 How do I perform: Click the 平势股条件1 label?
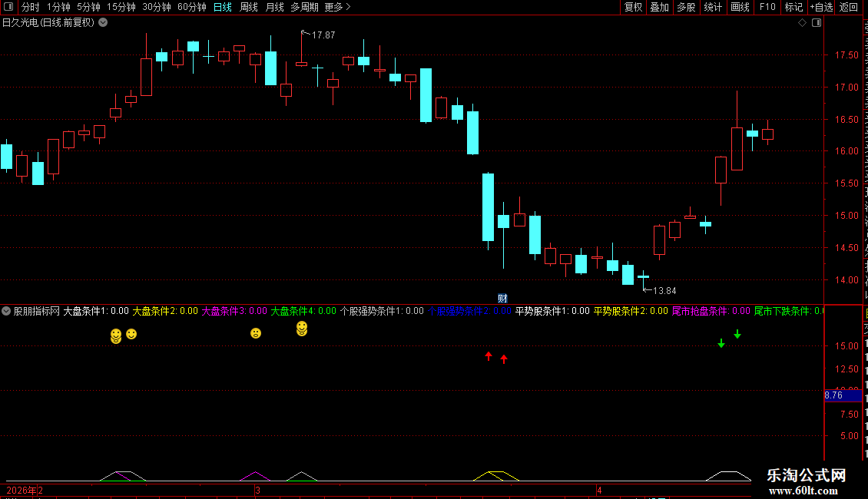552,311
